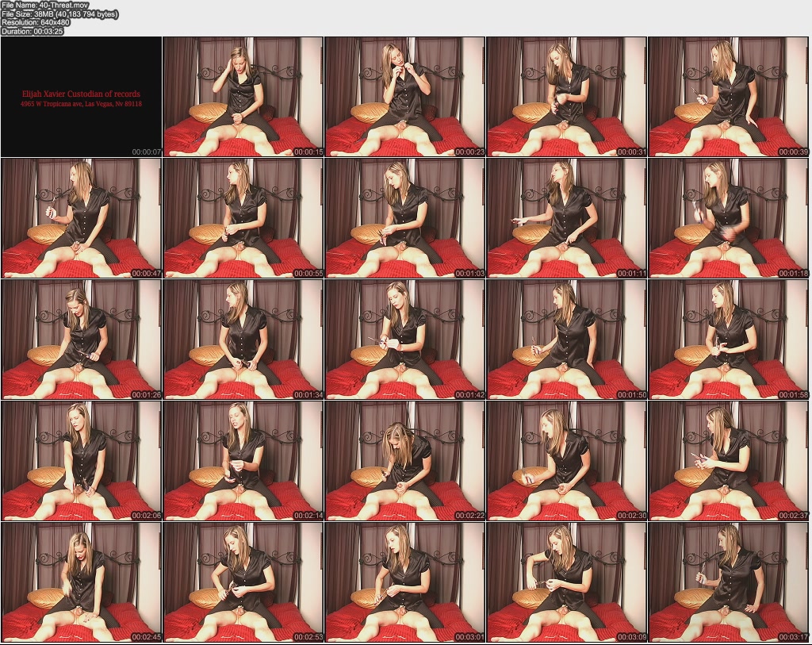Select the thumbnail at 00:02:22
Screen dimensions: 812x645
coord(404,461)
